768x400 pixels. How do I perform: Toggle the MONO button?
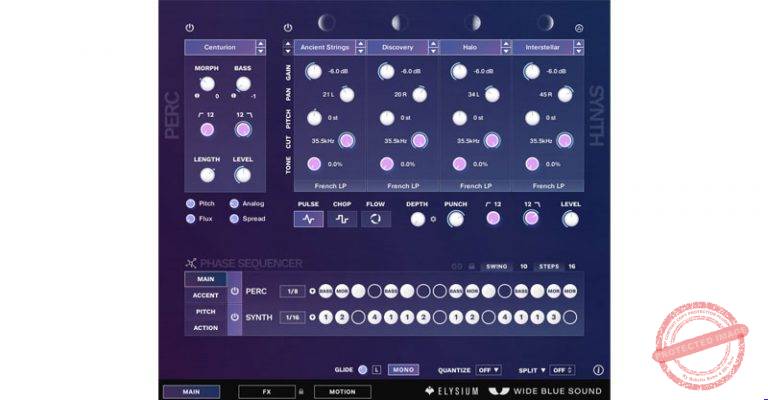(404, 370)
